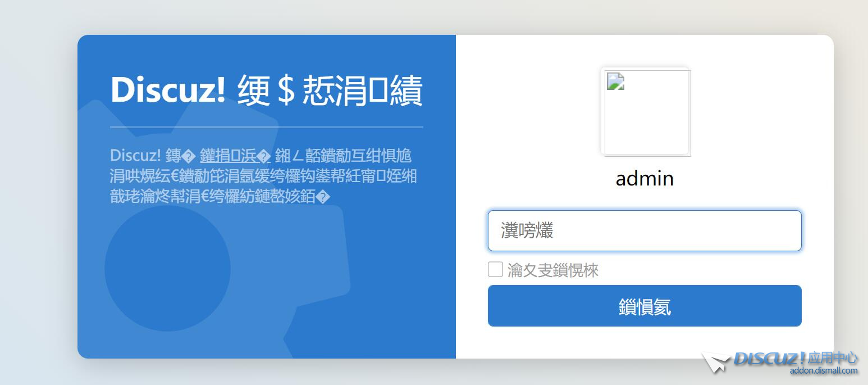
Task: Click the admin username label
Action: pyautogui.click(x=645, y=179)
